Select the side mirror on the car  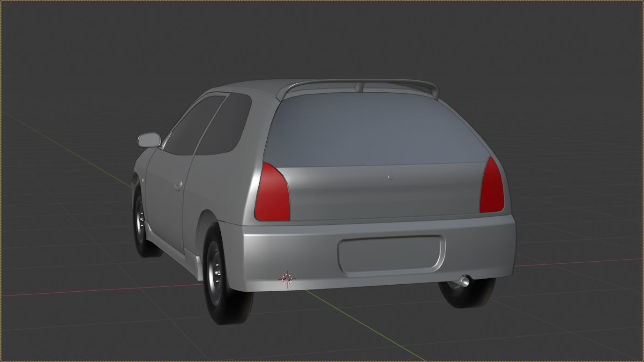coord(150,140)
